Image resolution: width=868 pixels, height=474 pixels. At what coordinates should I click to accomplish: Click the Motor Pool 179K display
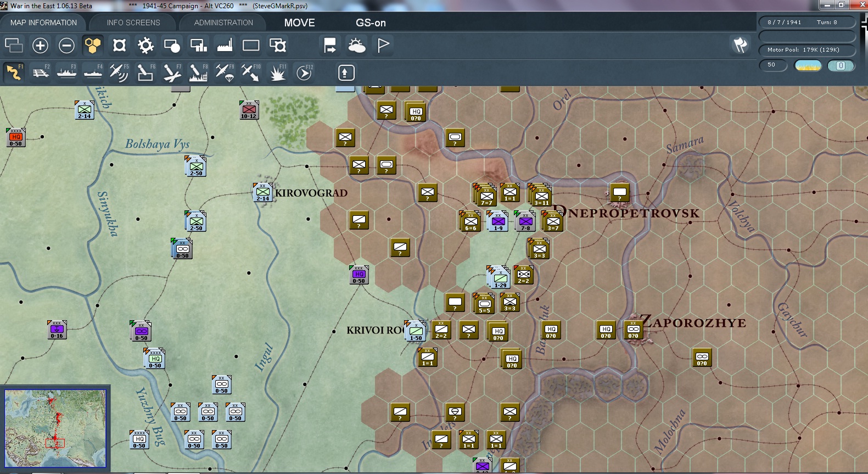(807, 50)
